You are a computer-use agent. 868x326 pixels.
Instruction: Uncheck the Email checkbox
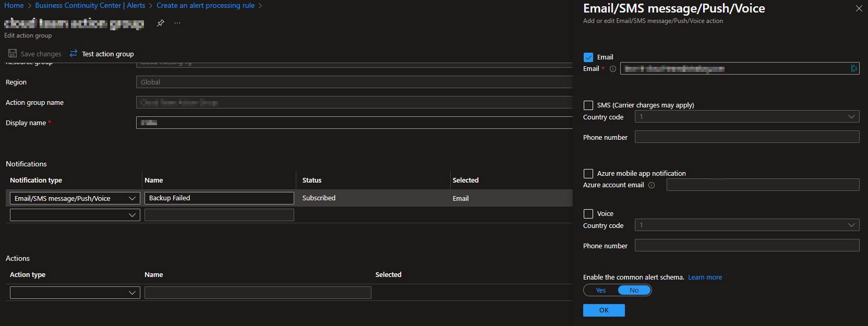588,57
